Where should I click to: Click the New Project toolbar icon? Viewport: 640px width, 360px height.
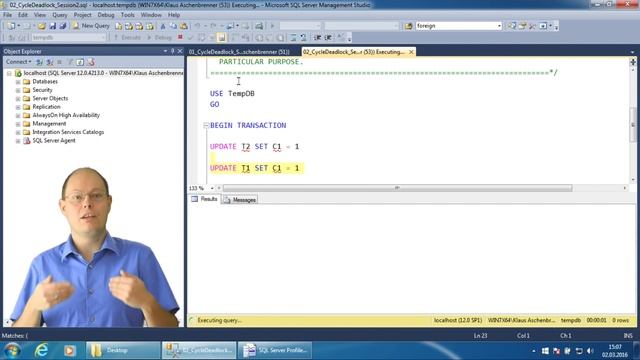(11, 26)
